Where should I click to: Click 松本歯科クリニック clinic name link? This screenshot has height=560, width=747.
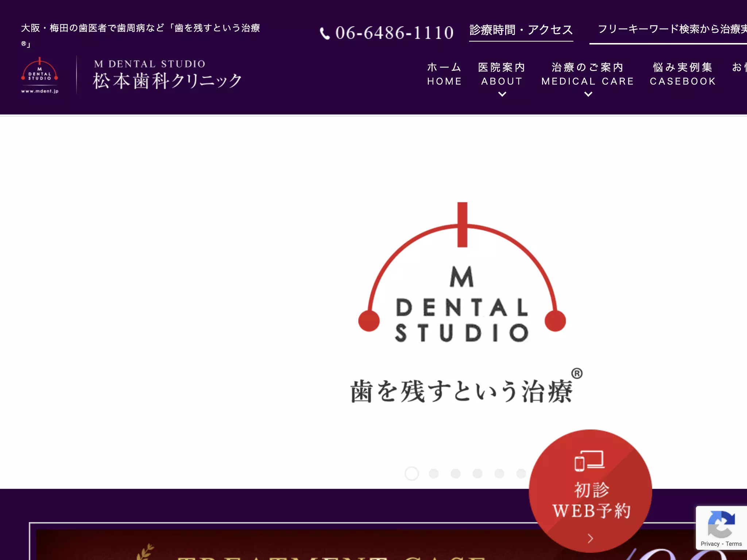coord(167,81)
